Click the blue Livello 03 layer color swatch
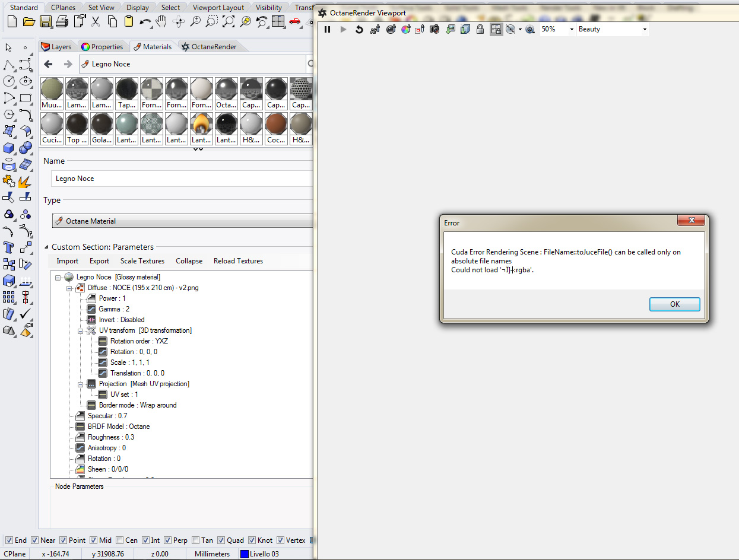The width and height of the screenshot is (739, 560). 244,554
